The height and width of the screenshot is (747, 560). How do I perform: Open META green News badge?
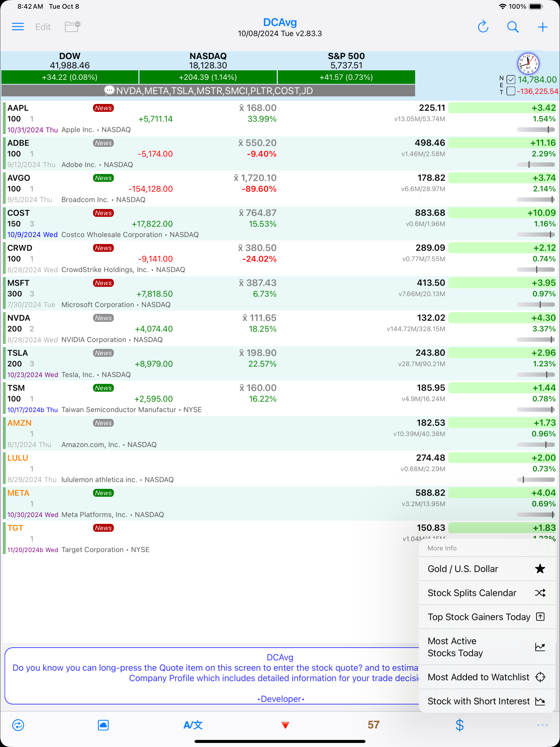103,493
